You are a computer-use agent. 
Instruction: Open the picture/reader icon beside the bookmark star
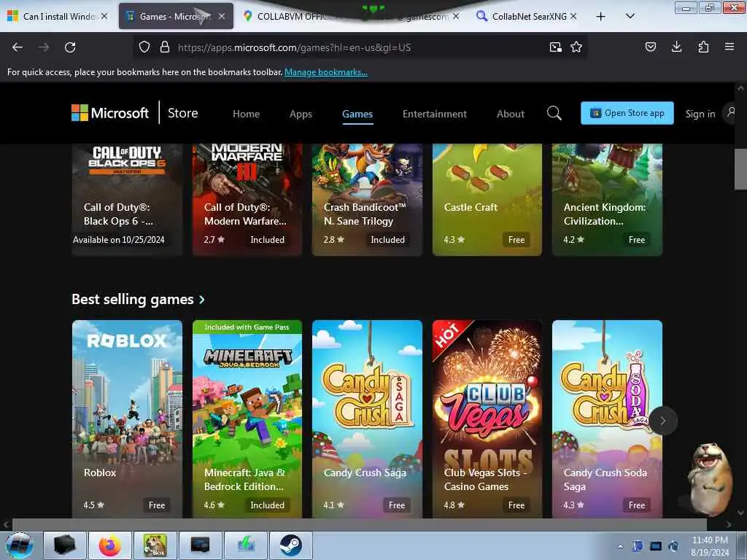pyautogui.click(x=555, y=47)
